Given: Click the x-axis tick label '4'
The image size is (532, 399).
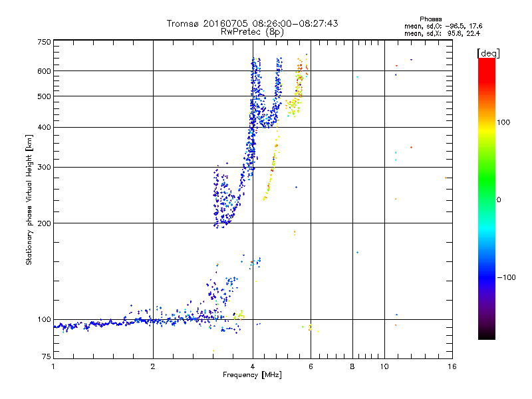Looking at the screenshot, I should (253, 366).
